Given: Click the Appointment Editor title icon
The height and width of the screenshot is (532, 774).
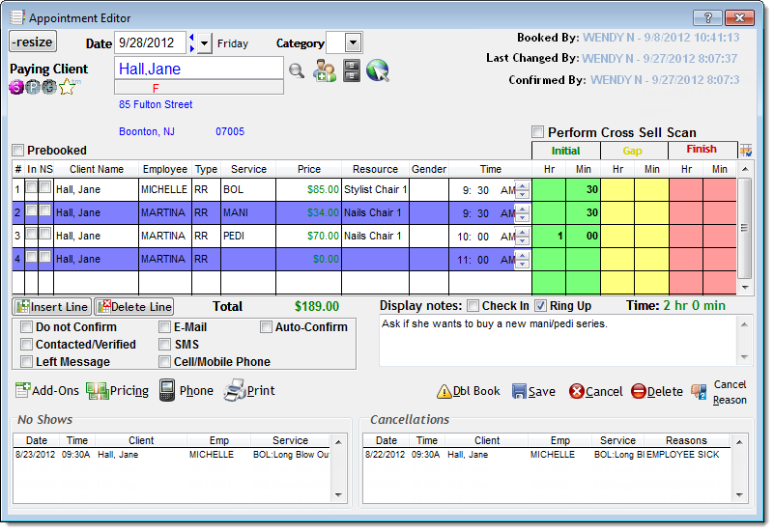Looking at the screenshot, I should click(x=16, y=17).
